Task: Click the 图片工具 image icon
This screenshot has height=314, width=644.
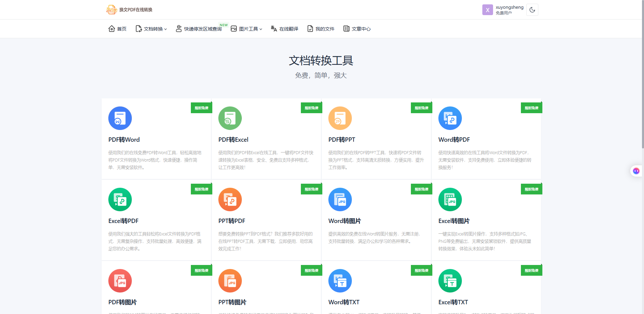Action: pyautogui.click(x=234, y=29)
